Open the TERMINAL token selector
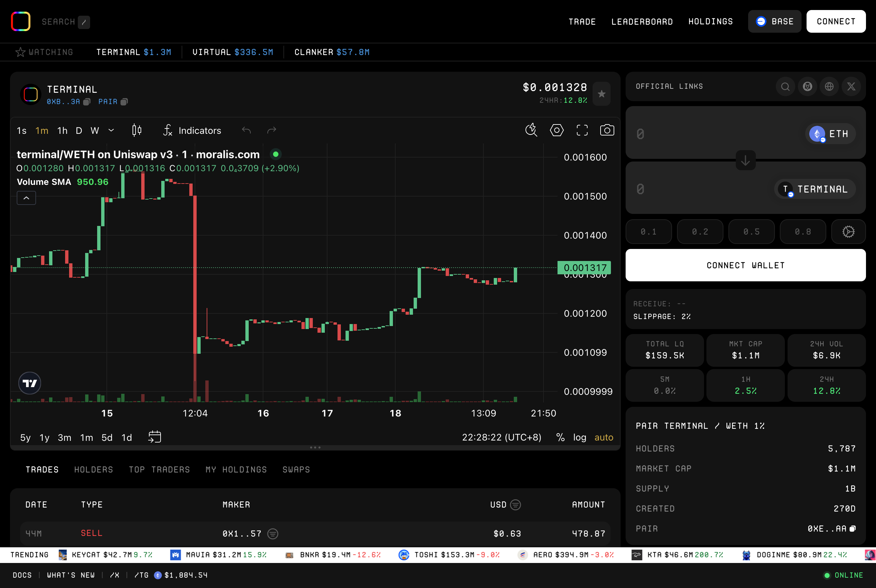The width and height of the screenshot is (876, 588). (x=815, y=189)
